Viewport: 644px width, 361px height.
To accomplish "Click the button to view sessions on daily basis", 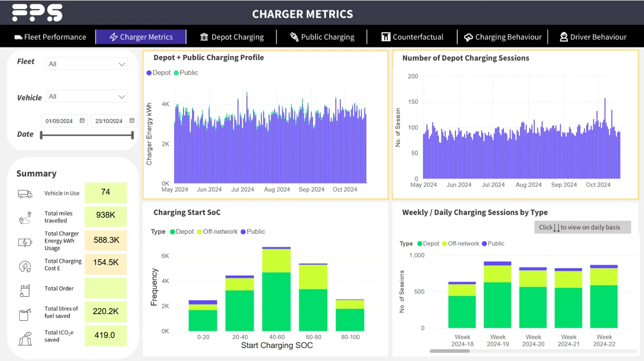I will pyautogui.click(x=582, y=227).
